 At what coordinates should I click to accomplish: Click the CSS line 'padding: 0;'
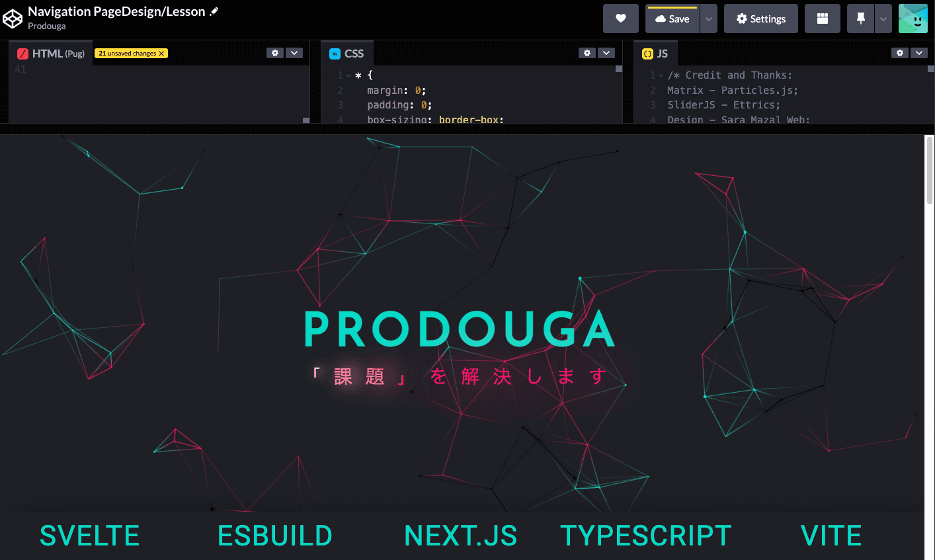[399, 105]
